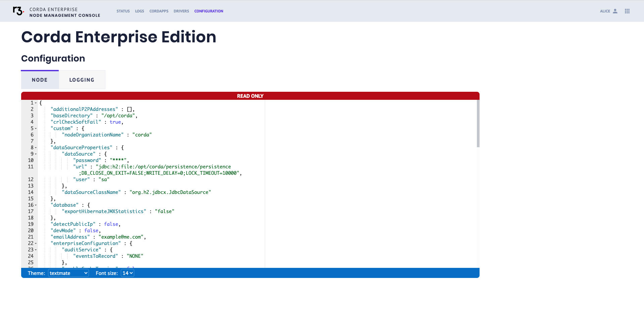Click line number 20 in the gutter

31,231
